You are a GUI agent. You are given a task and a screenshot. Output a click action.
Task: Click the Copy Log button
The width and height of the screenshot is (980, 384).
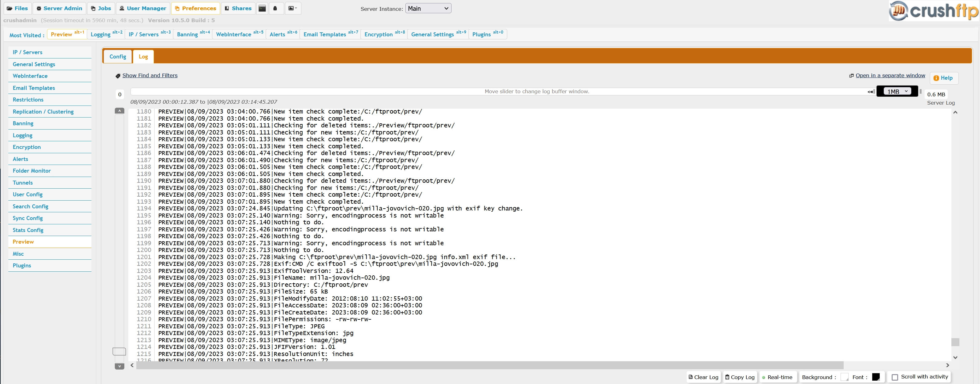740,377
